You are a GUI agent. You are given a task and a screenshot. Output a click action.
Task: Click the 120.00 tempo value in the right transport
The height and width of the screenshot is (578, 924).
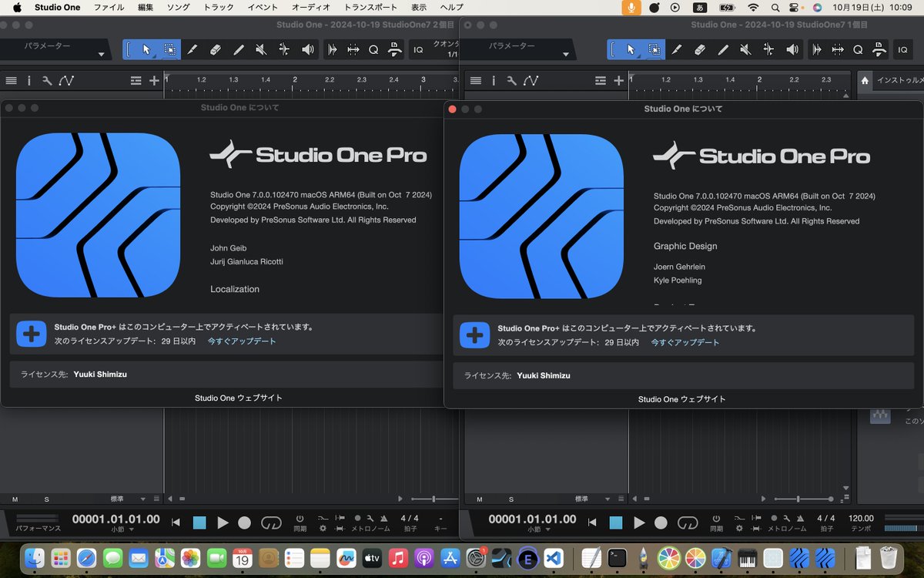point(860,518)
